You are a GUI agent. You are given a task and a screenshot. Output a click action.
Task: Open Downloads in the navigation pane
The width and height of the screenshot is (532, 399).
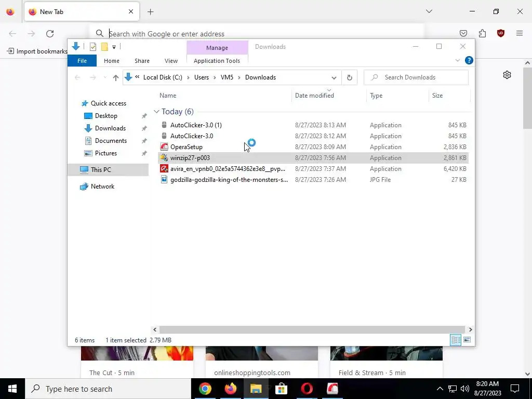point(110,128)
